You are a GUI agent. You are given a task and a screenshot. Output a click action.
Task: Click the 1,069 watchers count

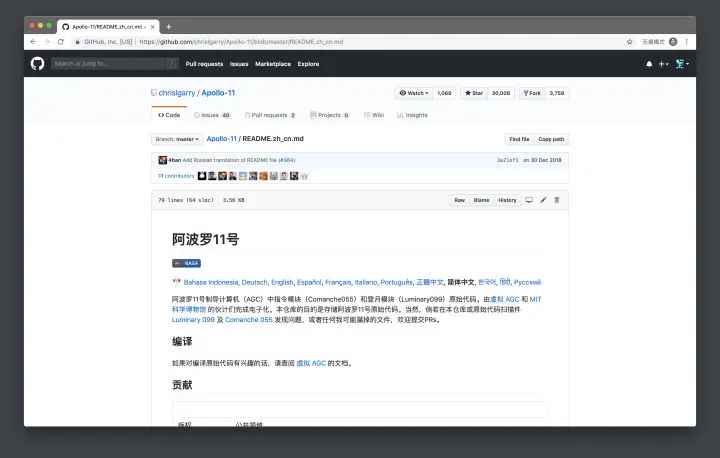(444, 93)
